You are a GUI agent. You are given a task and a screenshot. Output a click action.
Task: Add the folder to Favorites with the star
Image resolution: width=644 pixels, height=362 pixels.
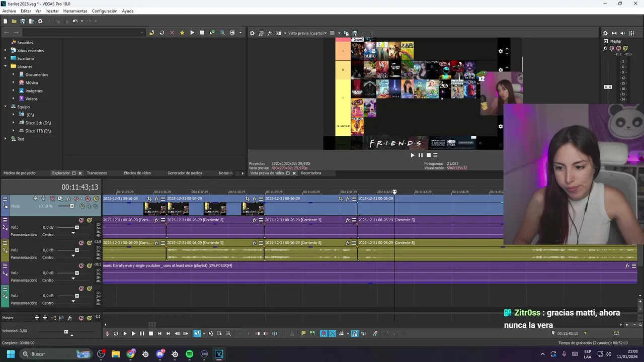pyautogui.click(x=182, y=33)
